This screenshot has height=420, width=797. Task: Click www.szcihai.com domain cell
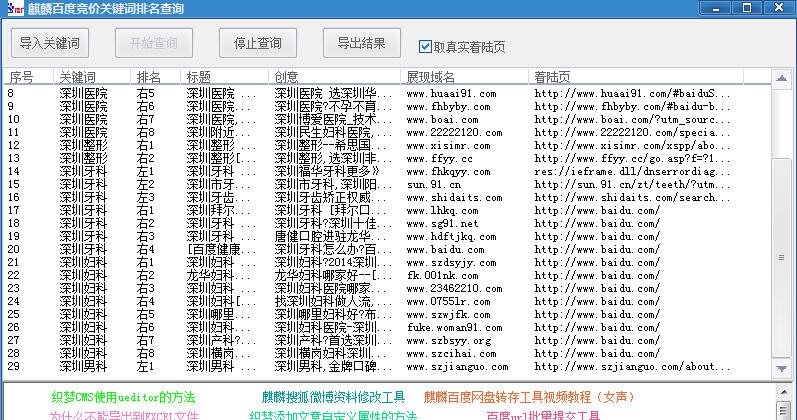[451, 354]
